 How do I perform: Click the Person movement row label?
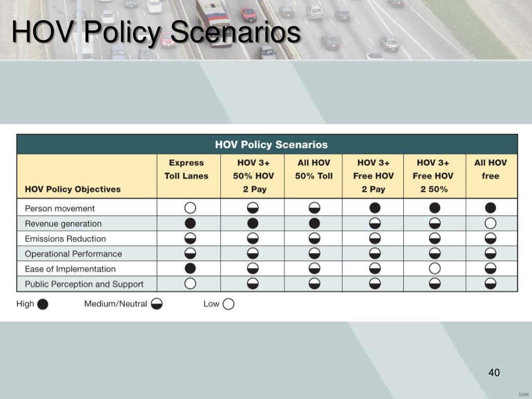[x=60, y=208]
